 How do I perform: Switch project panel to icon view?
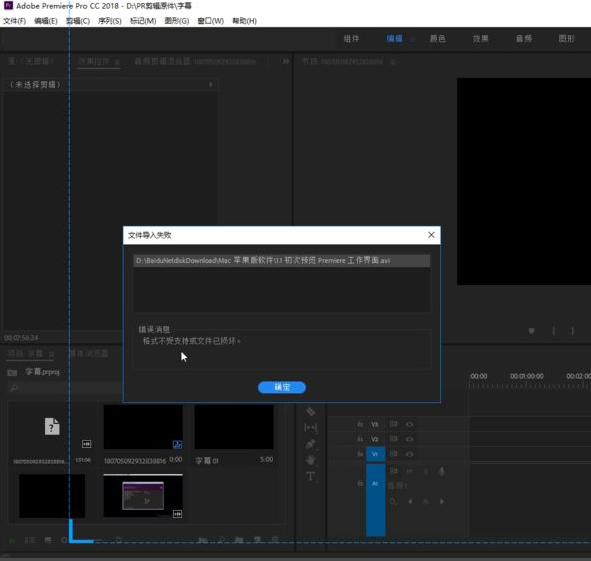[48, 541]
